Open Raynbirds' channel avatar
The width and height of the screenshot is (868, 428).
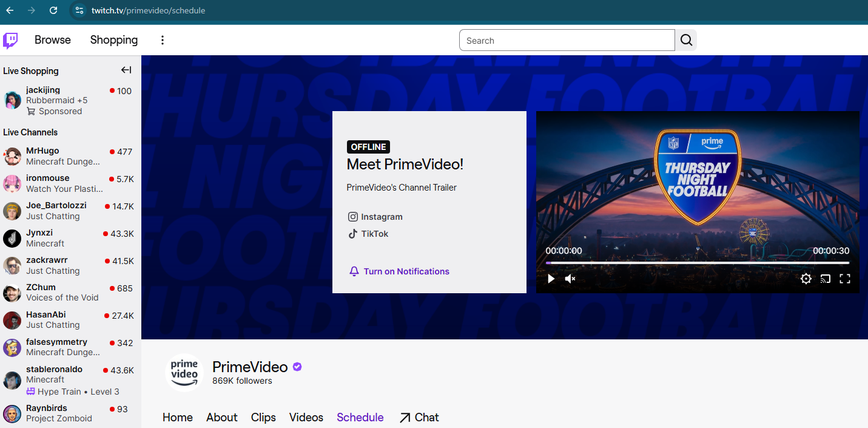click(12, 413)
